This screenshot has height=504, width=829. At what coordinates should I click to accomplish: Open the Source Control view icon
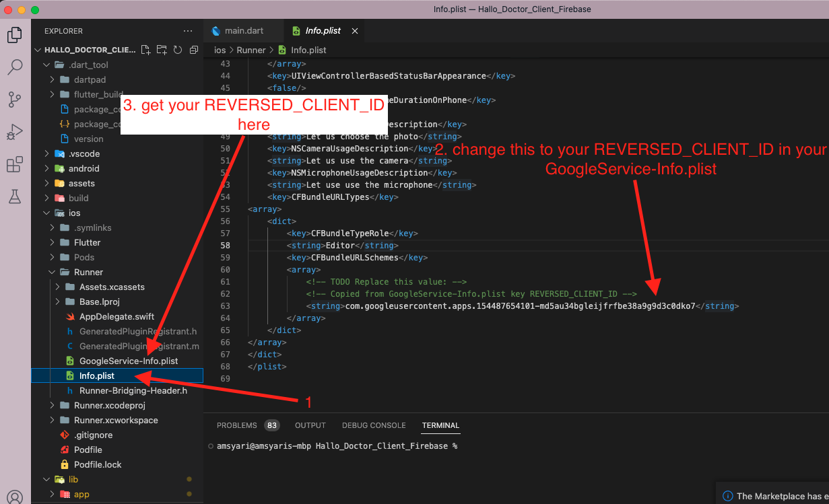pyautogui.click(x=14, y=100)
